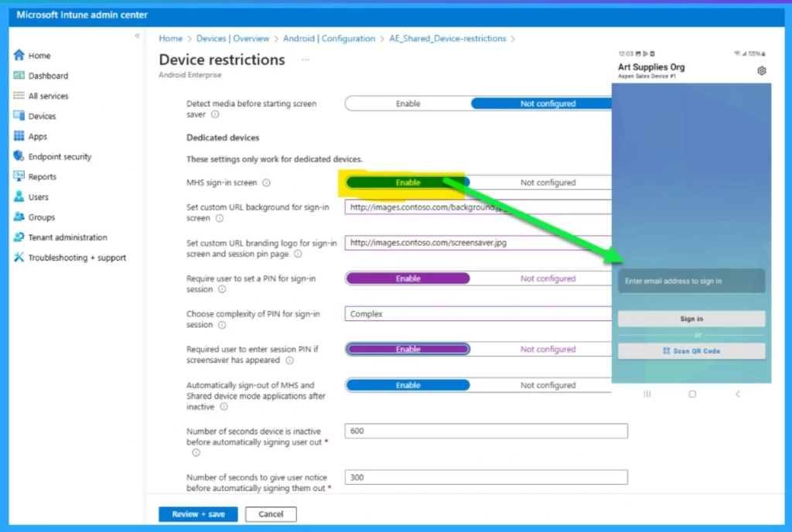Show info for Automatically sign-out setting
Viewport: 792px width, 532px height.
click(x=224, y=407)
